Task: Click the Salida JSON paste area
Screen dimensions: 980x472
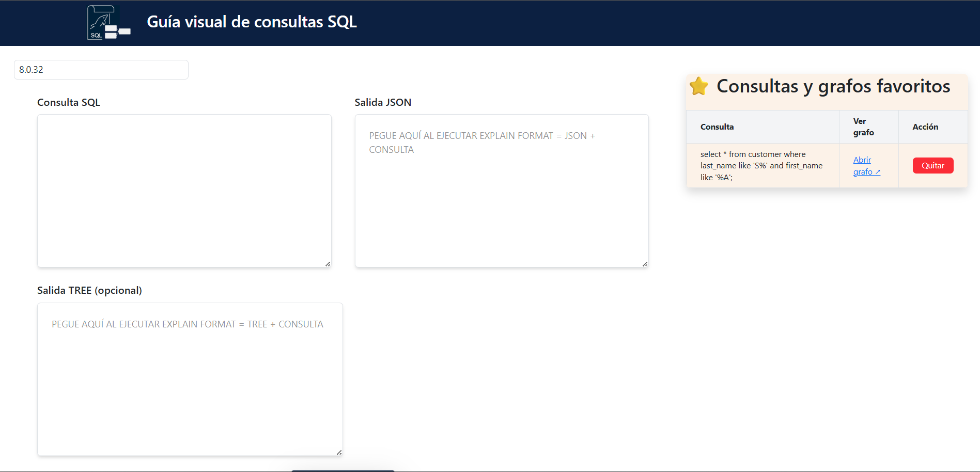Action: pos(501,190)
